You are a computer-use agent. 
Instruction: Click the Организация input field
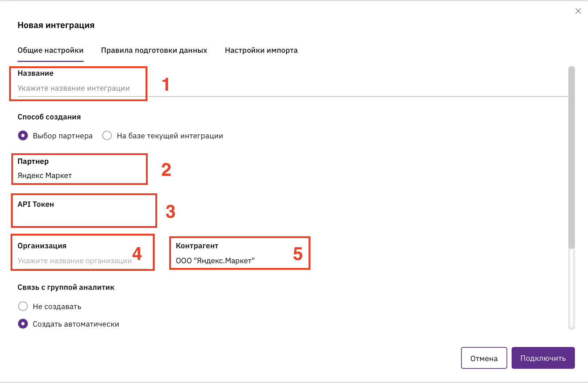pyautogui.click(x=83, y=261)
